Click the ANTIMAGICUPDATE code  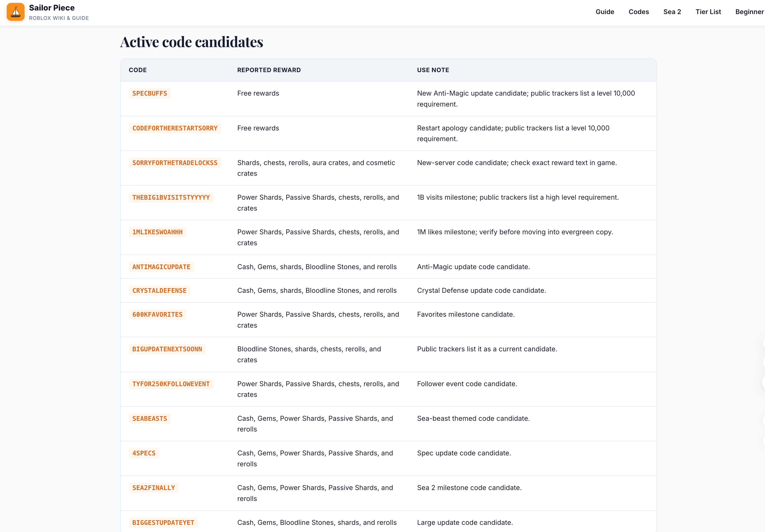[x=161, y=267]
